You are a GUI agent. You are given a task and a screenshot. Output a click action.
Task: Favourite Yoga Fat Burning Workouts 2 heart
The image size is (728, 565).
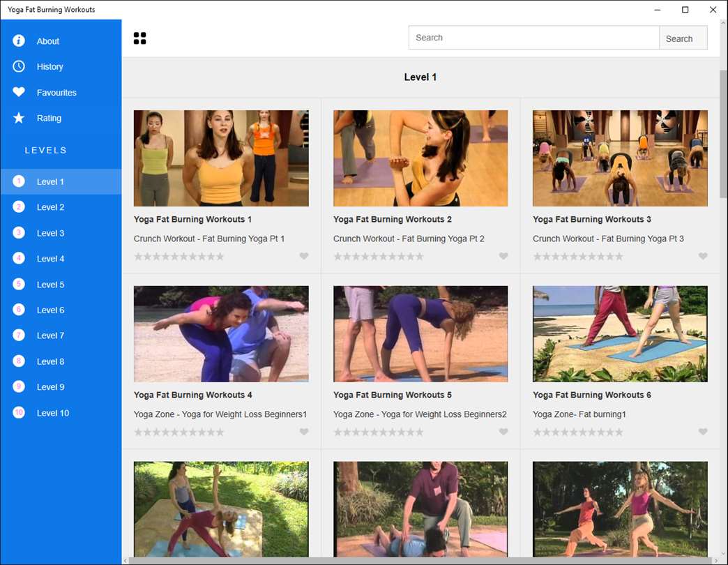pyautogui.click(x=503, y=256)
